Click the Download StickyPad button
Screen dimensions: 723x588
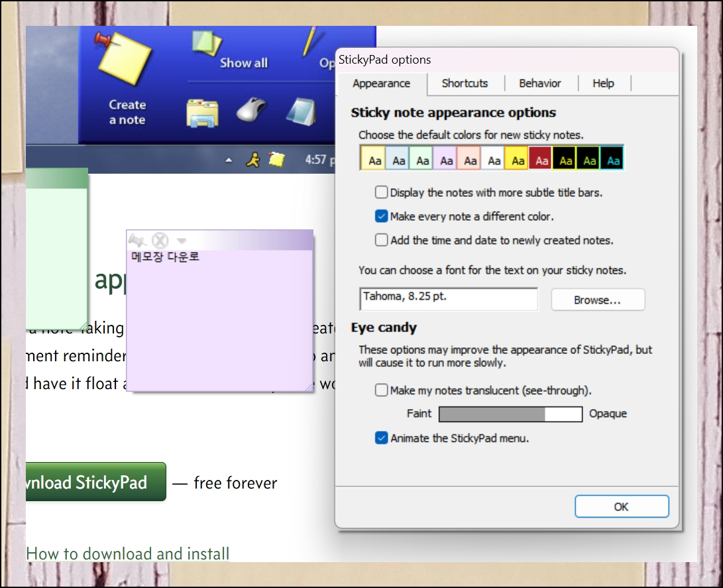coord(95,482)
